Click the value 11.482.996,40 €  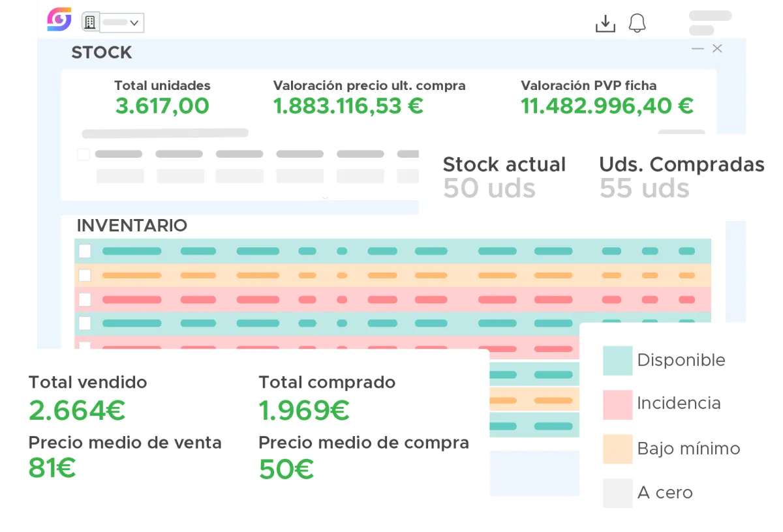[607, 106]
